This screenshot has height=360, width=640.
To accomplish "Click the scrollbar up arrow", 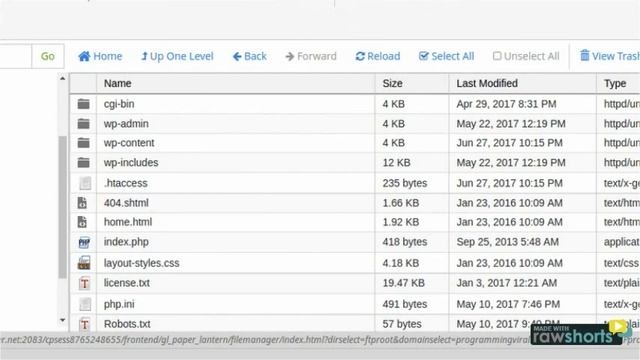I will (62, 78).
